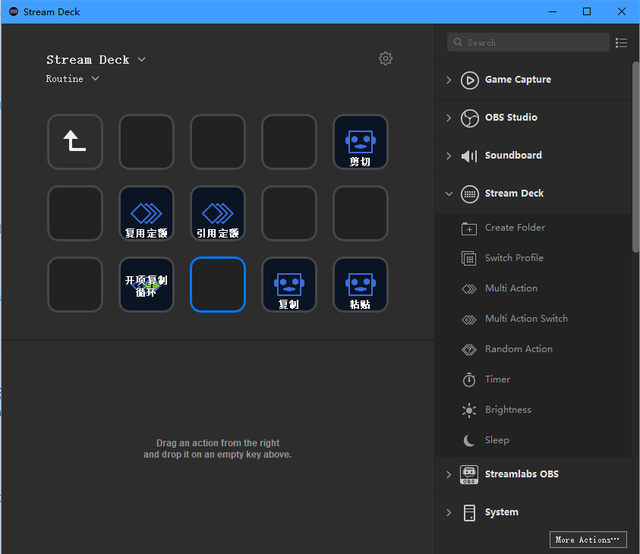Maximize the Stream Deck window

point(587,11)
